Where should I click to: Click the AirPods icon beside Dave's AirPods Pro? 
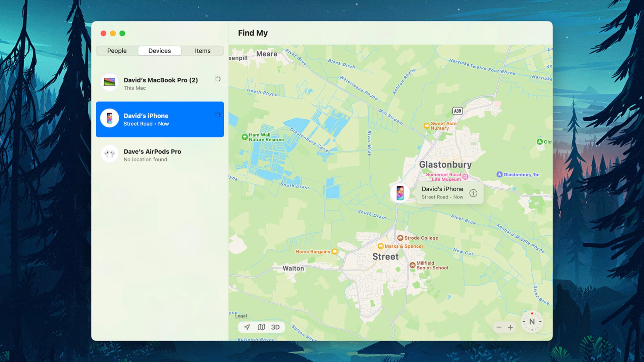(109, 154)
